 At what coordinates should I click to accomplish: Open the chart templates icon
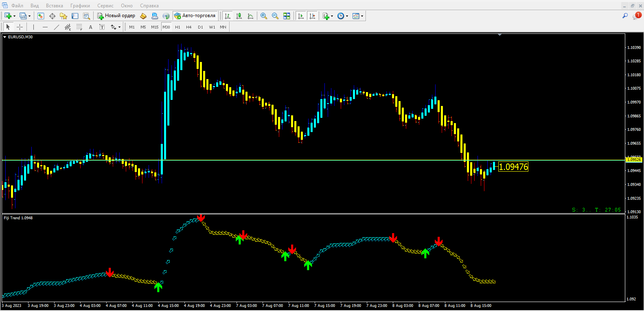pyautogui.click(x=356, y=16)
